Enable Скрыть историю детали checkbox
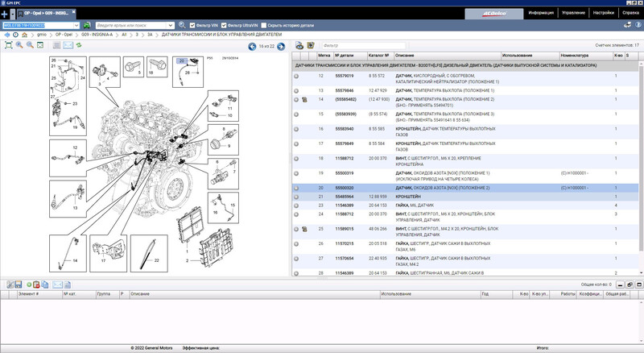The height and width of the screenshot is (353, 644). (x=264, y=25)
